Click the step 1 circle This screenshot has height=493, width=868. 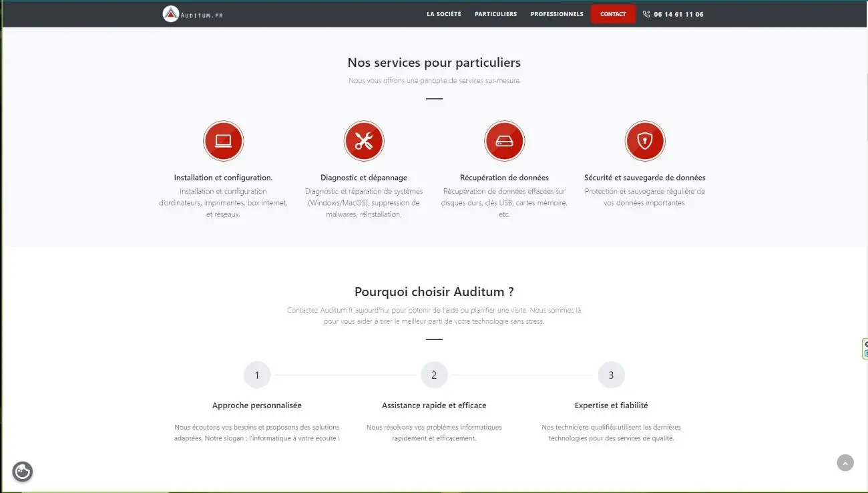point(257,375)
